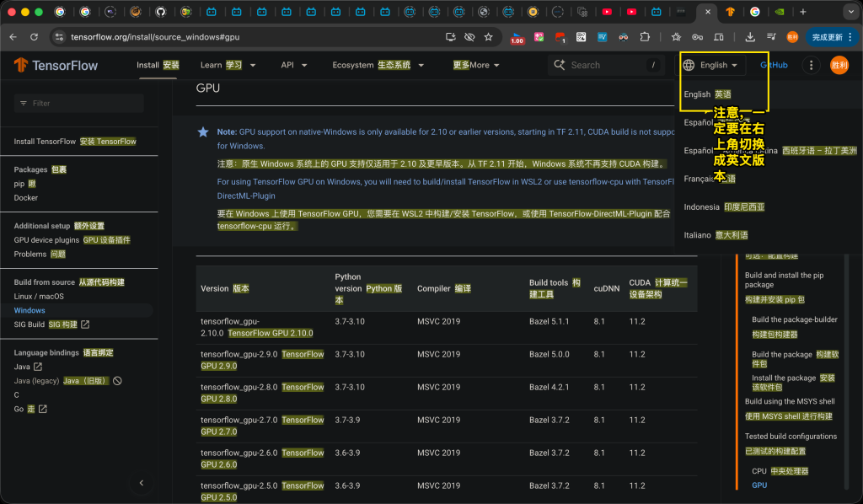863x504 pixels.
Task: Open the GitHub link in site header
Action: pyautogui.click(x=774, y=65)
